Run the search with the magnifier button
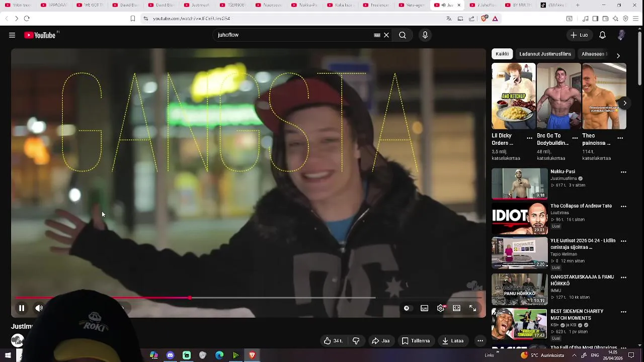644x362 pixels. click(403, 35)
